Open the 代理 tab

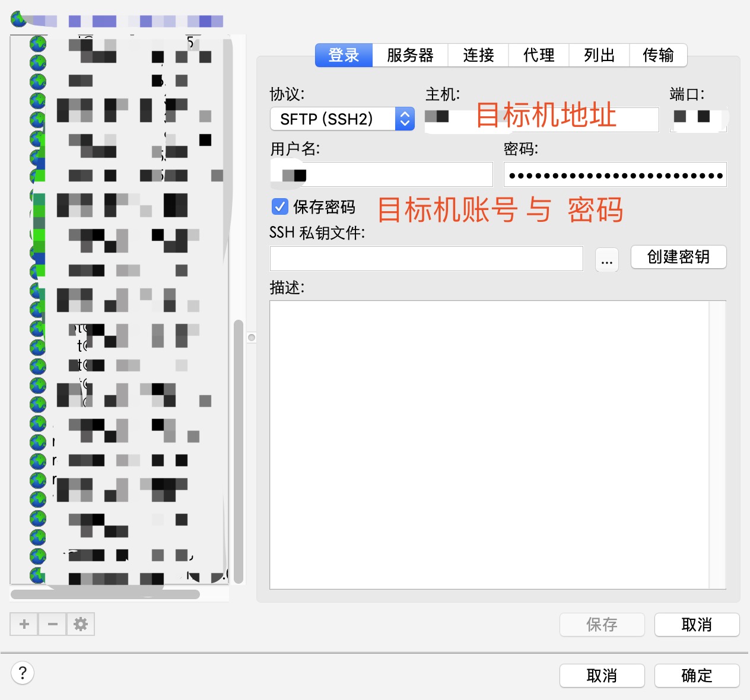click(539, 55)
